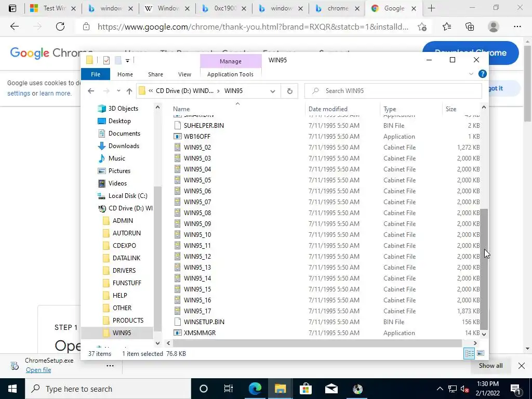
Task: Open Windows Start menu
Action: [12, 389]
